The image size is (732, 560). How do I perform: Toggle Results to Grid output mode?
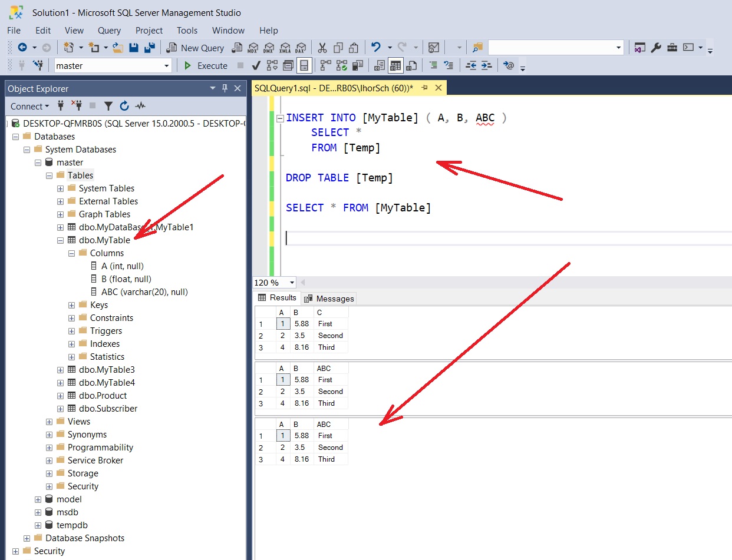coord(395,65)
